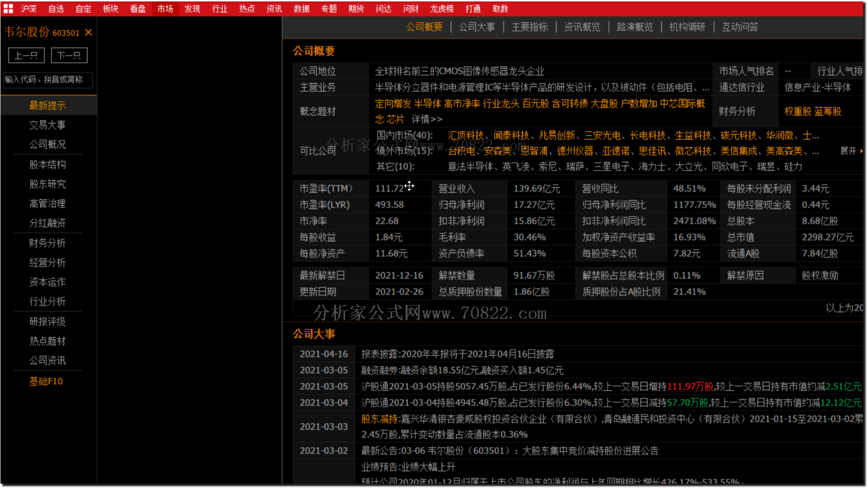Go to previous stock with 上一只
The width and height of the screenshot is (868, 488).
tap(26, 55)
